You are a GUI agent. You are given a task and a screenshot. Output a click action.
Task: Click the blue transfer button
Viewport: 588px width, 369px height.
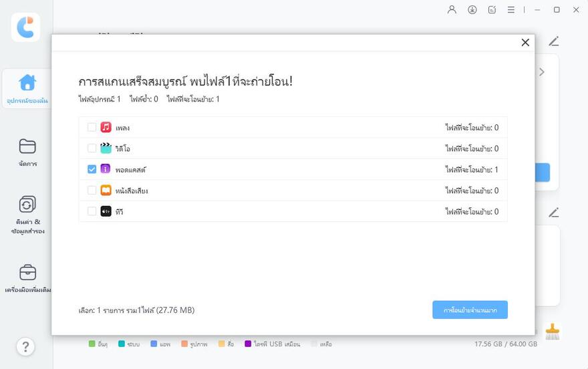click(x=470, y=310)
